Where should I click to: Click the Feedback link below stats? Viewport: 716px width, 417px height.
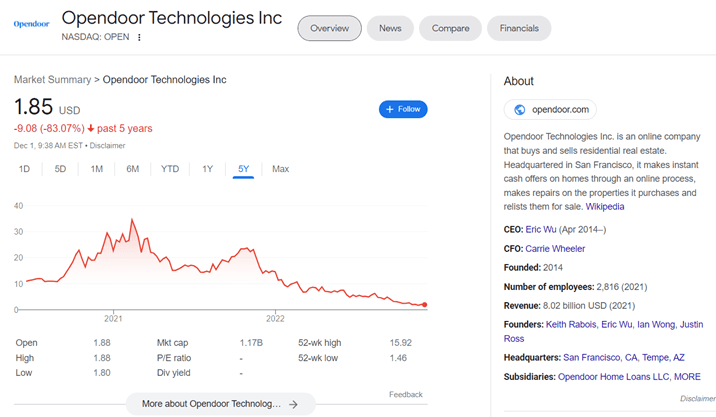pos(405,394)
